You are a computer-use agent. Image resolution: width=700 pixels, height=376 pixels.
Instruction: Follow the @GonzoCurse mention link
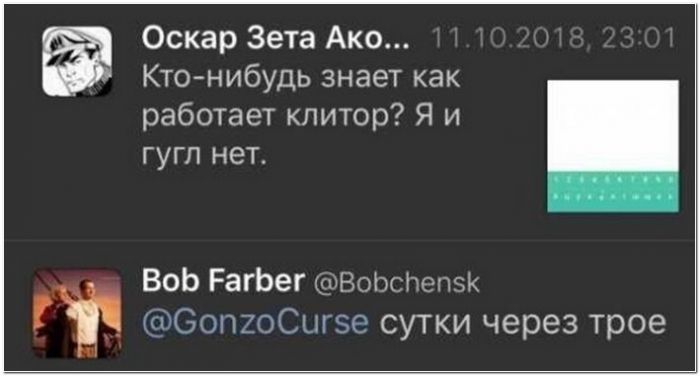[255, 322]
